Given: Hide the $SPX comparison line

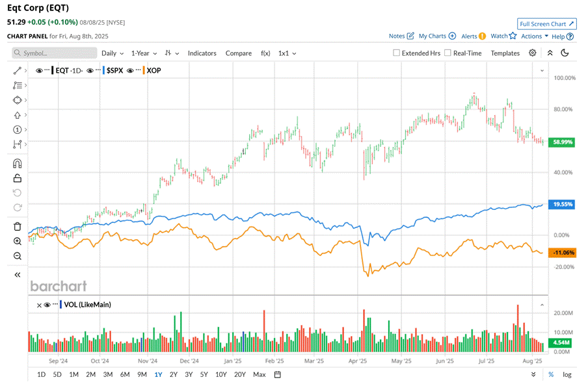Looking at the screenshot, I should (x=90, y=70).
